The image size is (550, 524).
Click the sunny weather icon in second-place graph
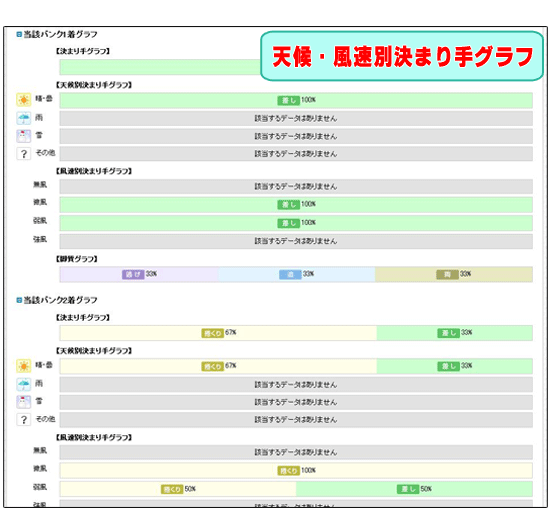pos(24,366)
